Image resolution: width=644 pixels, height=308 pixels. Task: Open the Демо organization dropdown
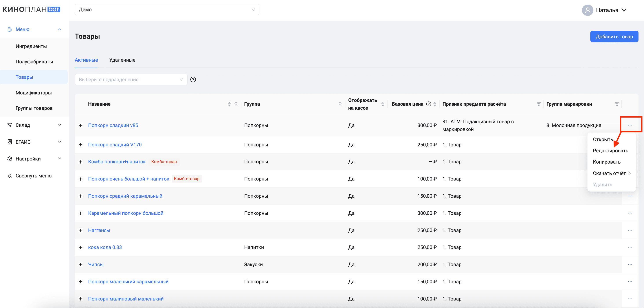click(x=167, y=9)
